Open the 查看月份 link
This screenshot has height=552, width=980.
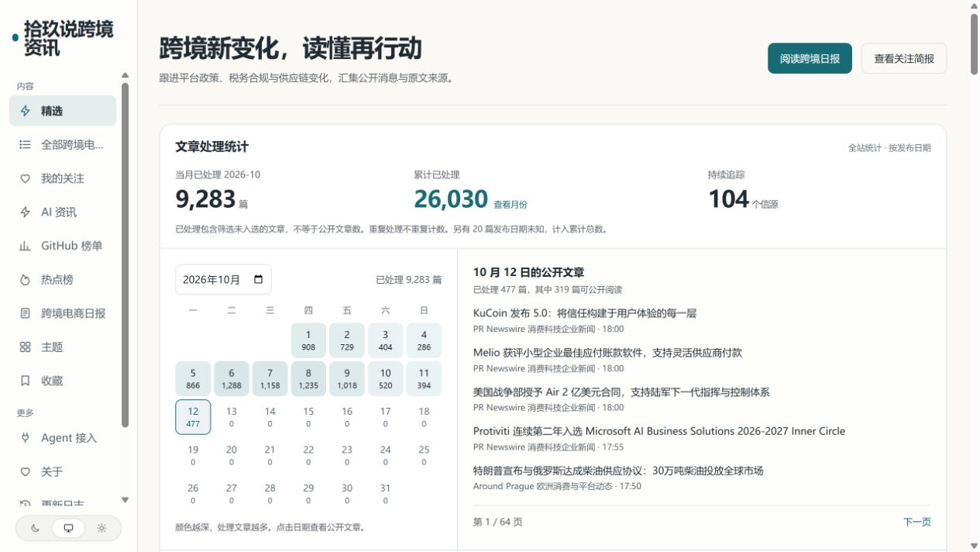point(511,205)
